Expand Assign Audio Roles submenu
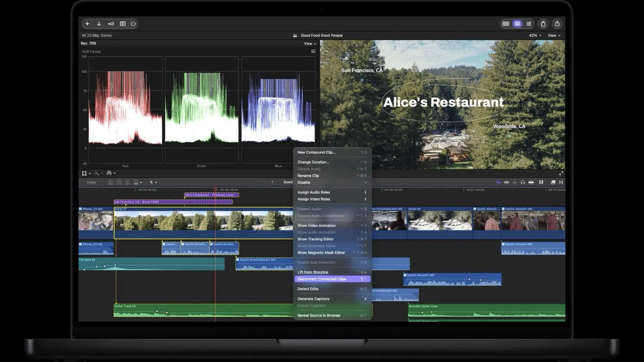 coord(332,192)
